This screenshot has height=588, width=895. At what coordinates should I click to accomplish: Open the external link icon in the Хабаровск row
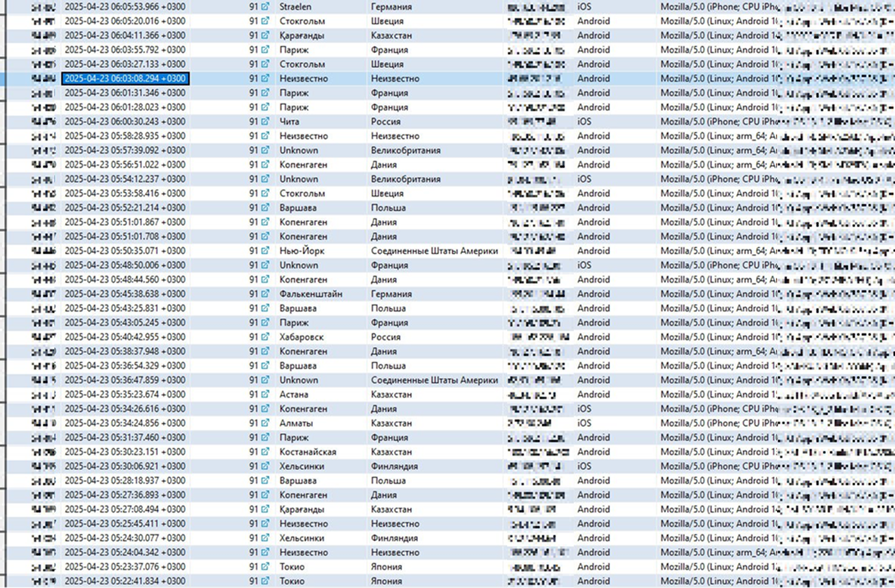(265, 337)
